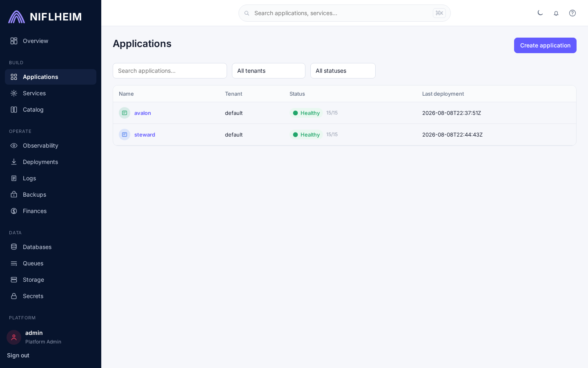Focus the global search applications, services field
This screenshot has width=588, height=368.
[345, 13]
